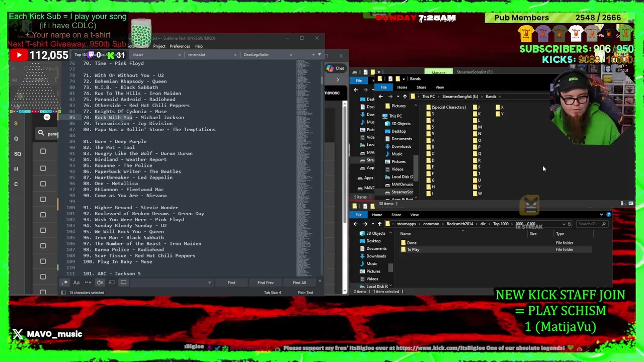644x362 pixels.
Task: Toggle regular expression option in find panel
Action: pyautogui.click(x=65, y=283)
